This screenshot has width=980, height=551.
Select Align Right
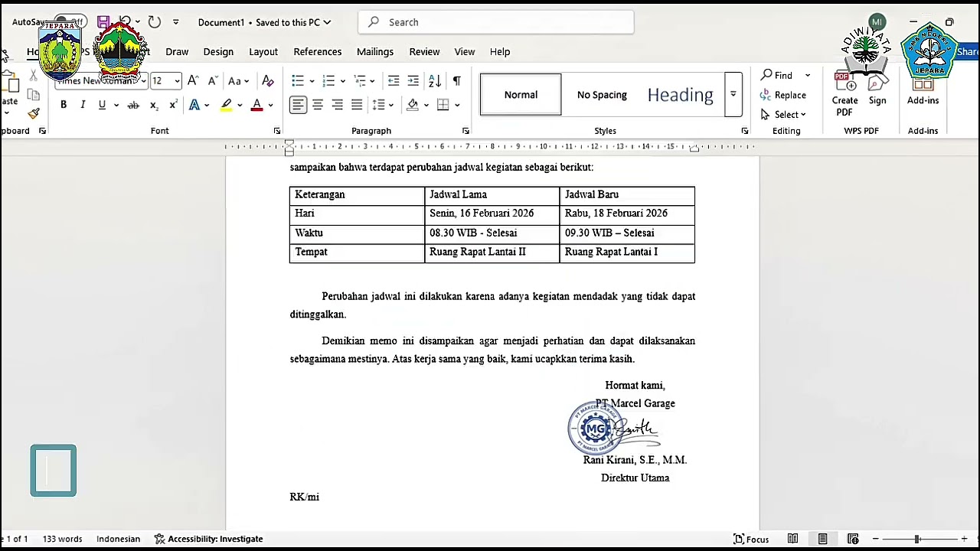[x=337, y=105]
